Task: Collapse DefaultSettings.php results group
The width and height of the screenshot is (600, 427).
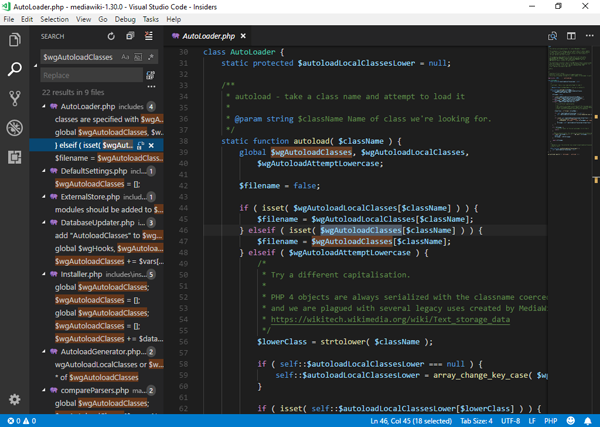Action: [45, 171]
